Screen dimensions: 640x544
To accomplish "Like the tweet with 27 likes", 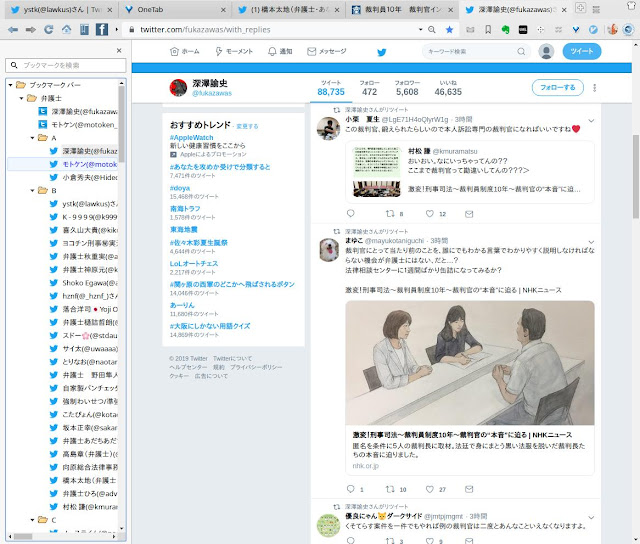I will coord(430,489).
